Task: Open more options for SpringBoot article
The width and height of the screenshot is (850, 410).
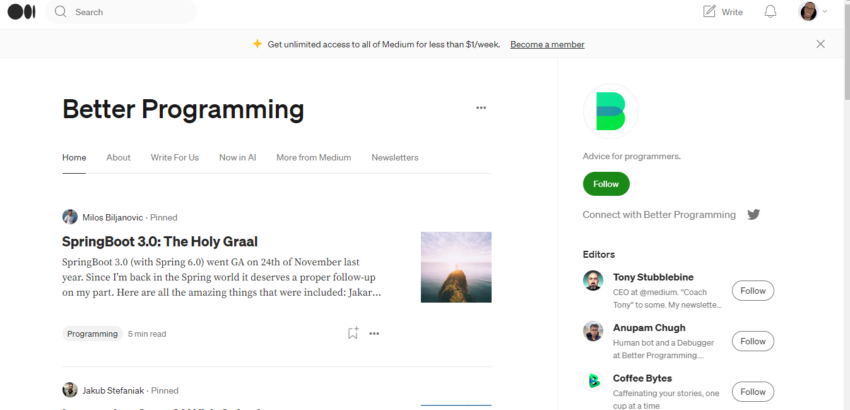Action: [x=374, y=333]
